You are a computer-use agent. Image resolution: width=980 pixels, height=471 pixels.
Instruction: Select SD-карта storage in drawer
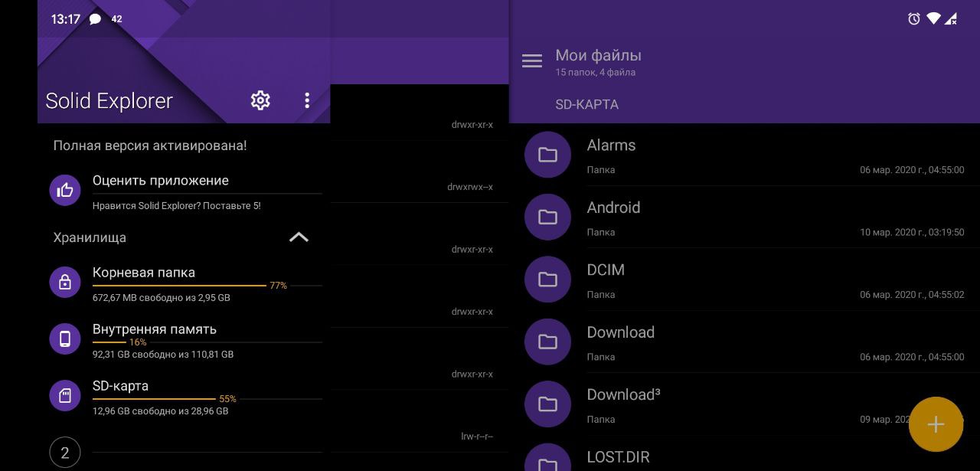[185, 397]
